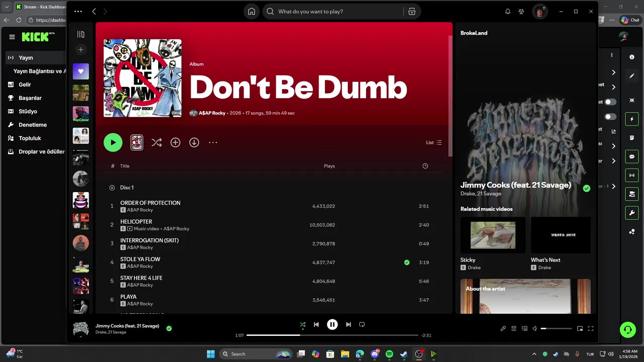Open the Liked Songs heart tile
This screenshot has height=362, width=644.
[x=80, y=71]
